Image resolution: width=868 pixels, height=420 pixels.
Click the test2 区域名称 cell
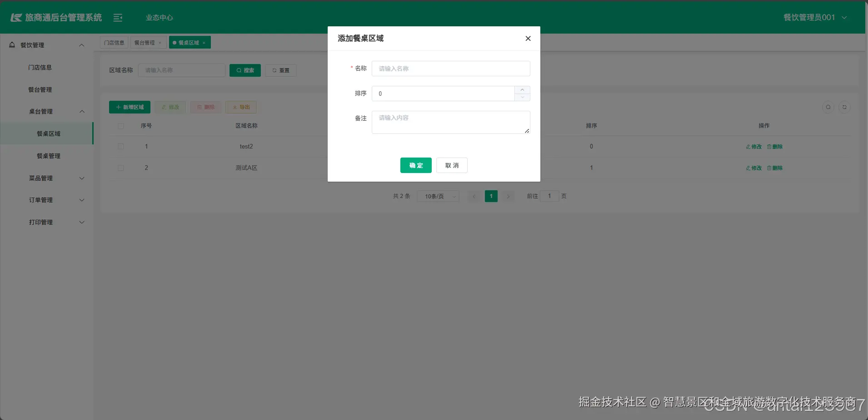coord(246,147)
